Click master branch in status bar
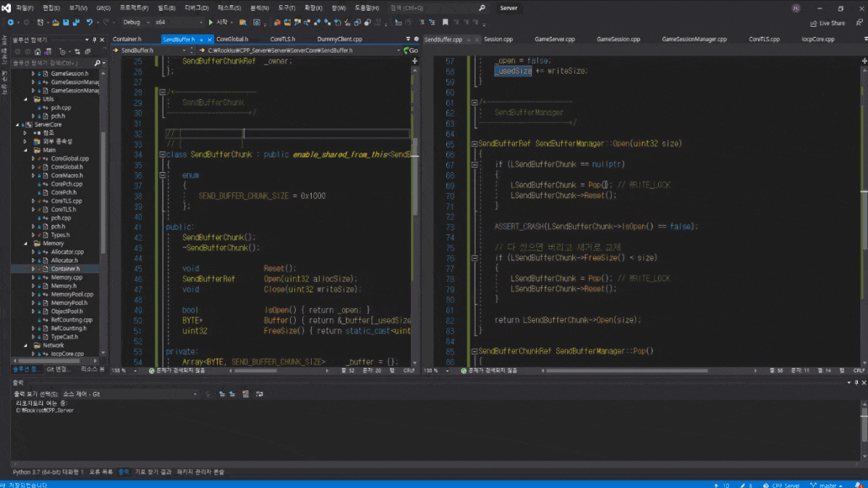 (827, 485)
